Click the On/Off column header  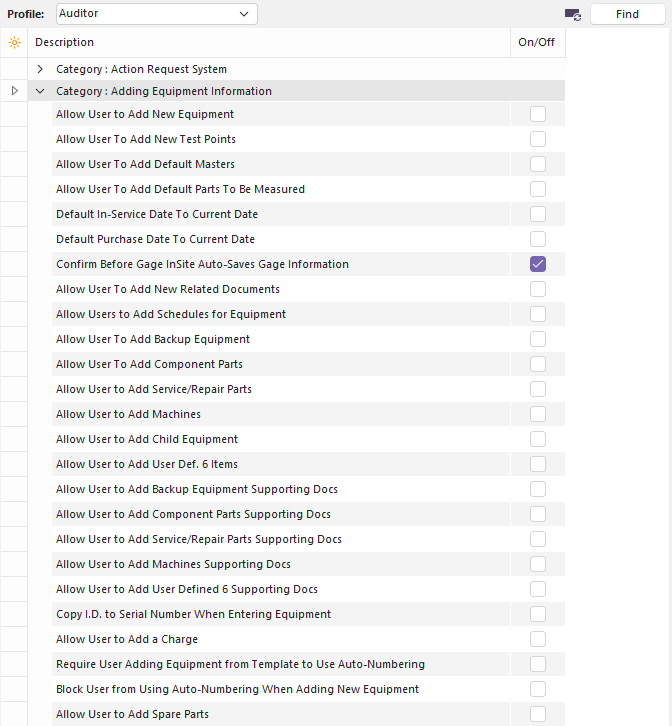click(x=537, y=42)
